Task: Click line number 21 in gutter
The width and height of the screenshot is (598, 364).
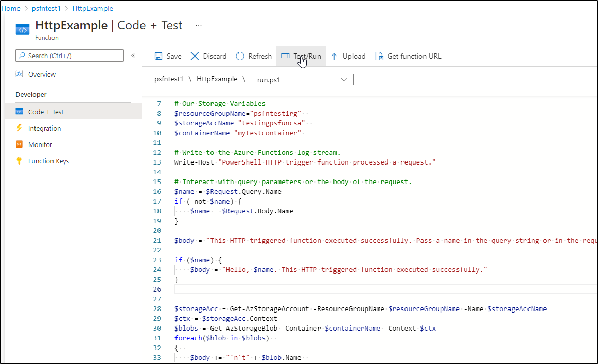Action: click(157, 241)
